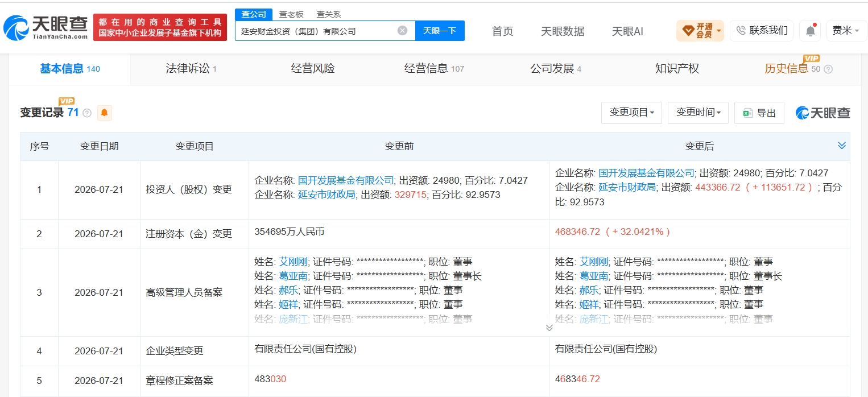Open 葛亚南 link in 变更前 column

pos(294,276)
